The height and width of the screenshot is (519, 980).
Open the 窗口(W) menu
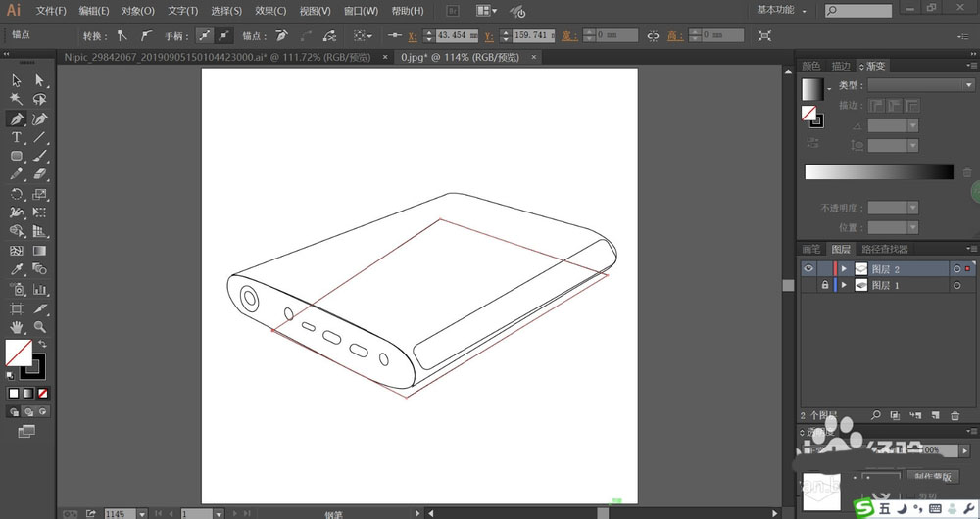[362, 11]
